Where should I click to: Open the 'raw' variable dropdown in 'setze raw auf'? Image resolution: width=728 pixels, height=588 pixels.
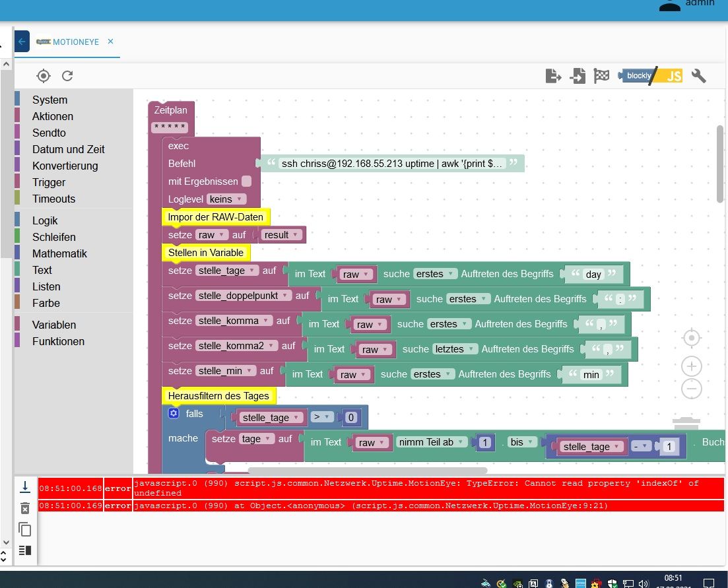tap(211, 235)
